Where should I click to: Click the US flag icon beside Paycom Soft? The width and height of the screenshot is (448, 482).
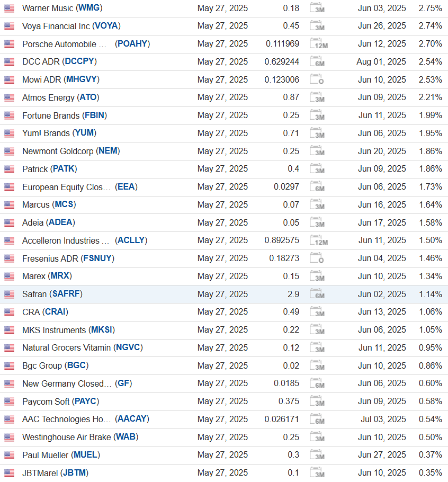coord(9,402)
